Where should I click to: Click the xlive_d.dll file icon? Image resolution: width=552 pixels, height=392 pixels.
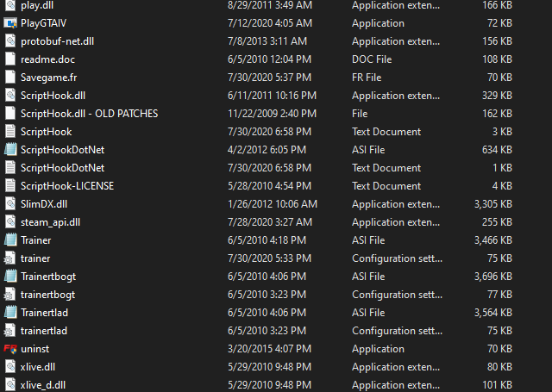[x=10, y=385]
